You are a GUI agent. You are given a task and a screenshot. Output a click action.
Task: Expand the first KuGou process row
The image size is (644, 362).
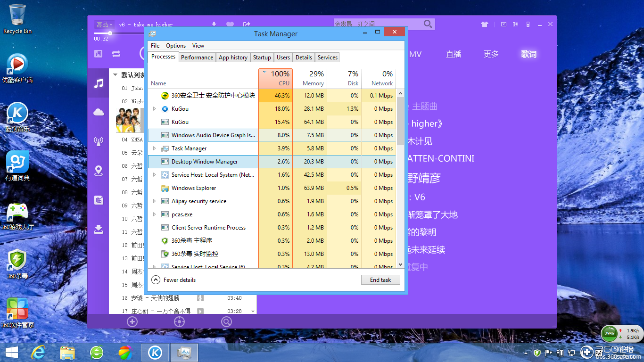155,109
